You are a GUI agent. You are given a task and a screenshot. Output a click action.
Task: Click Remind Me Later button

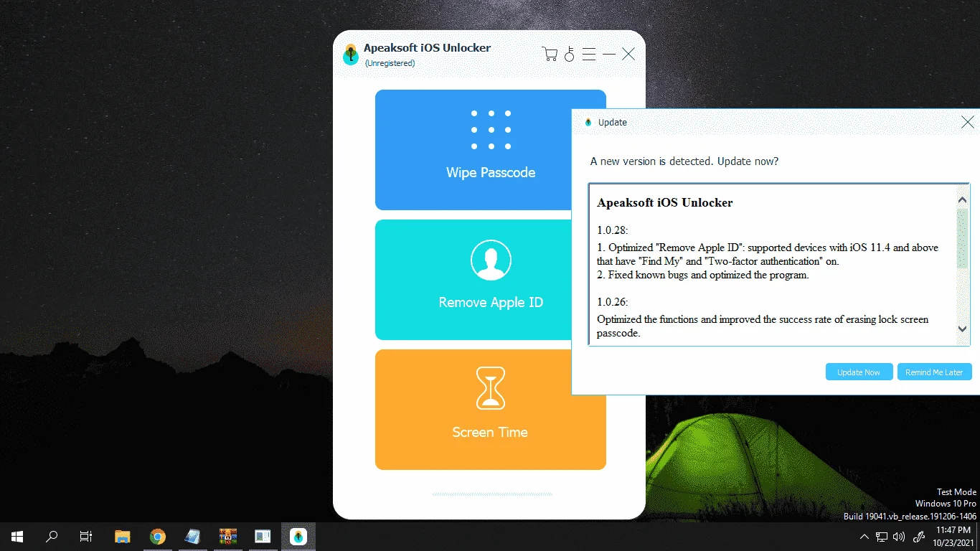click(934, 372)
